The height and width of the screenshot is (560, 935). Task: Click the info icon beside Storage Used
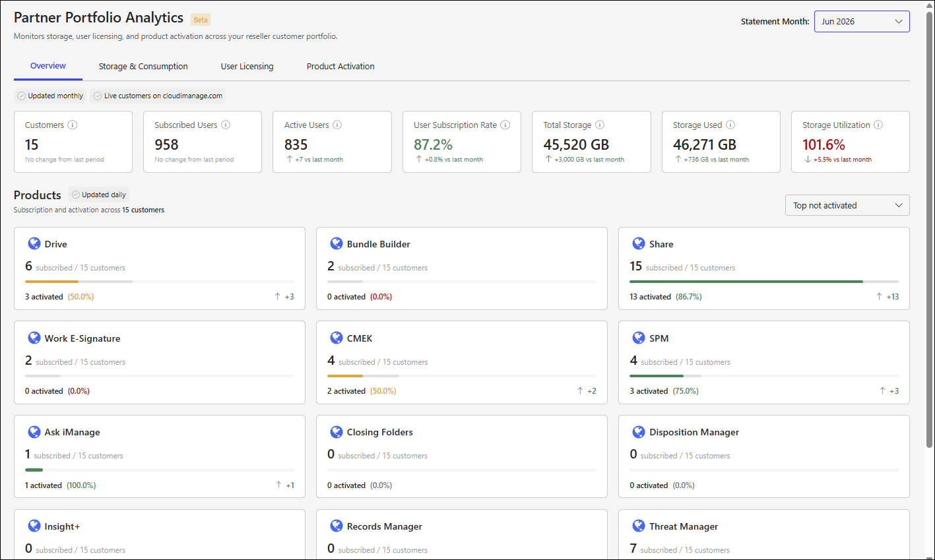click(730, 125)
